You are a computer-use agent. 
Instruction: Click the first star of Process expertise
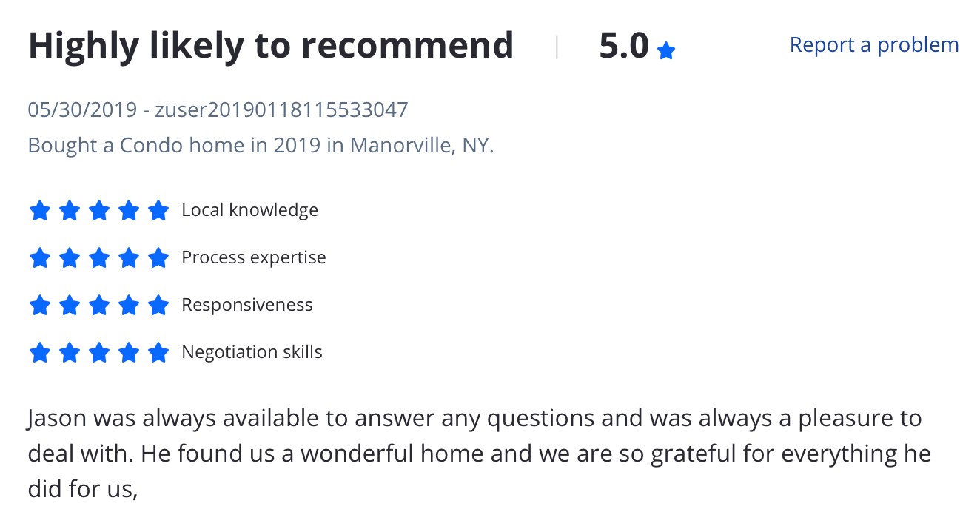pyautogui.click(x=39, y=258)
